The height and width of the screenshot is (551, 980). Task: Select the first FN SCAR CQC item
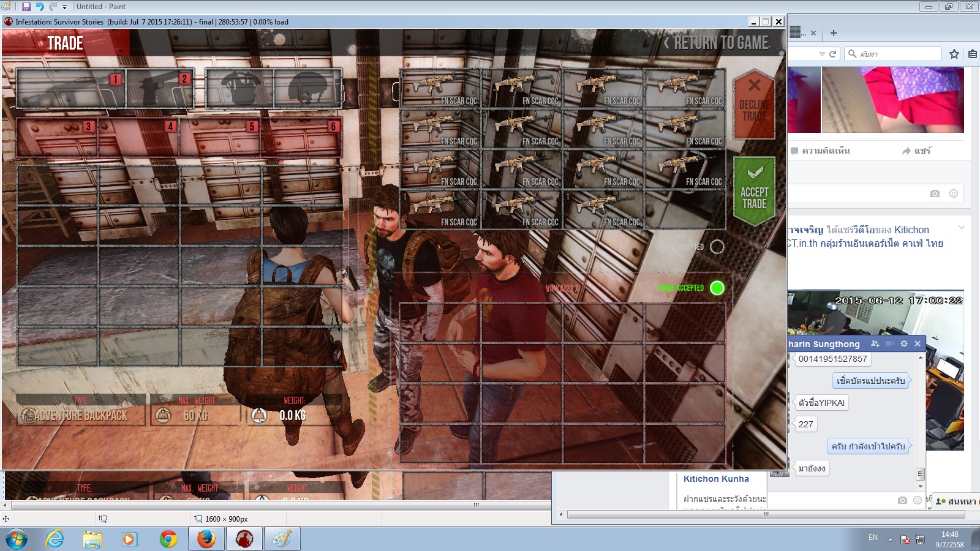point(440,89)
